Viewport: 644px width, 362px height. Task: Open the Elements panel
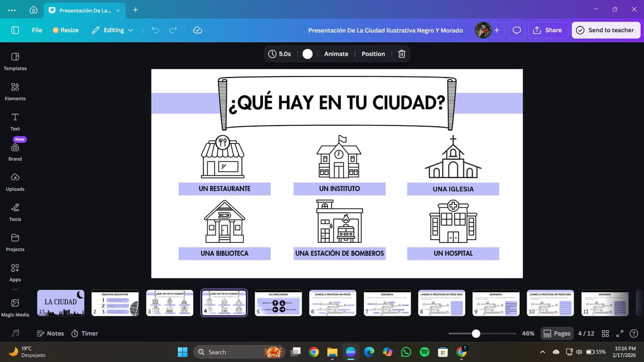15,91
